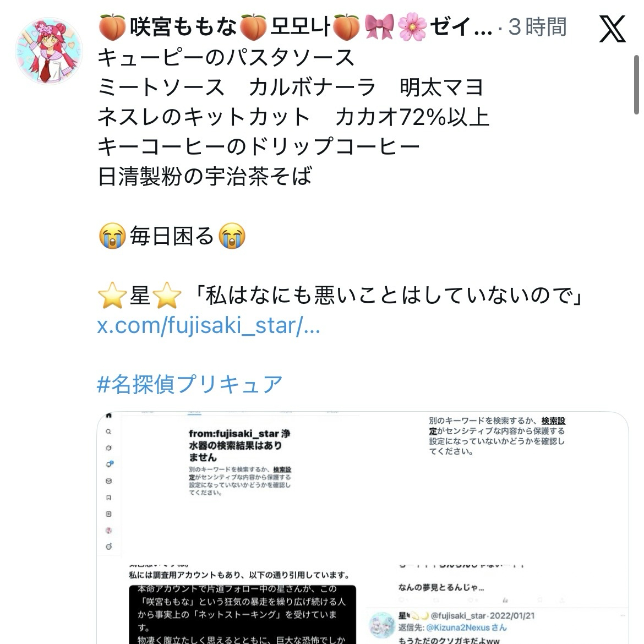This screenshot has width=644, height=644.
Task: Open the poster's anime avatar profile picture
Action: coord(49,51)
